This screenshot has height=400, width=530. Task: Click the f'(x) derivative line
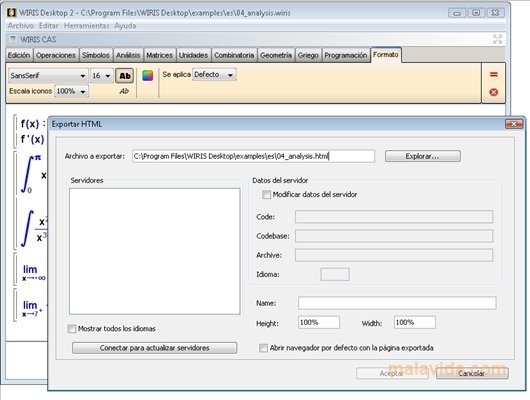[x=32, y=139]
